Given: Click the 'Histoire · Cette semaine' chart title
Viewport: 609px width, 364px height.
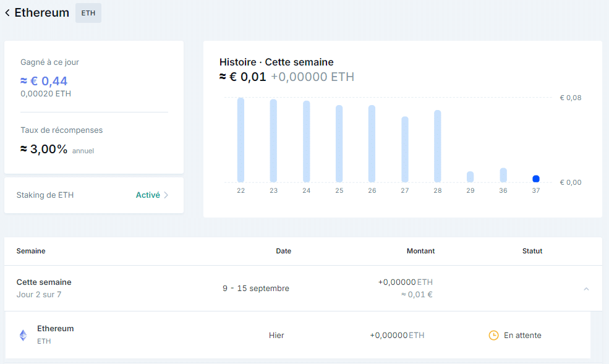Looking at the screenshot, I should tap(276, 62).
